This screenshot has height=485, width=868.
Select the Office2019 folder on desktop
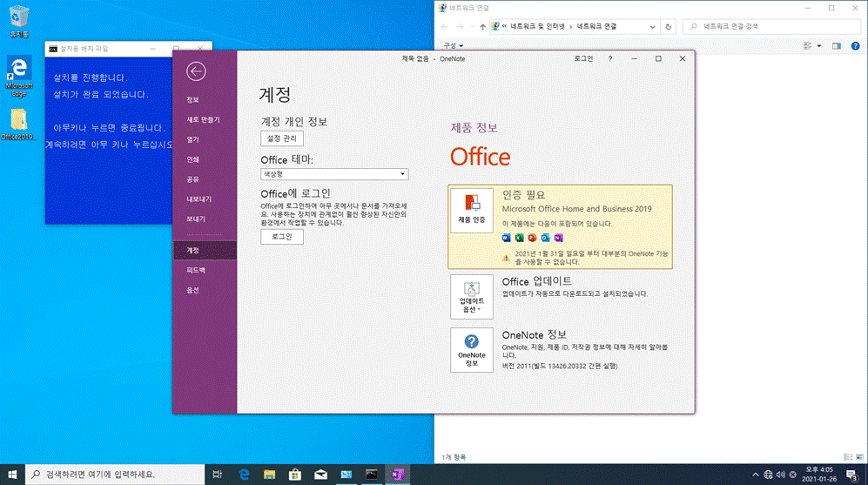(x=19, y=124)
